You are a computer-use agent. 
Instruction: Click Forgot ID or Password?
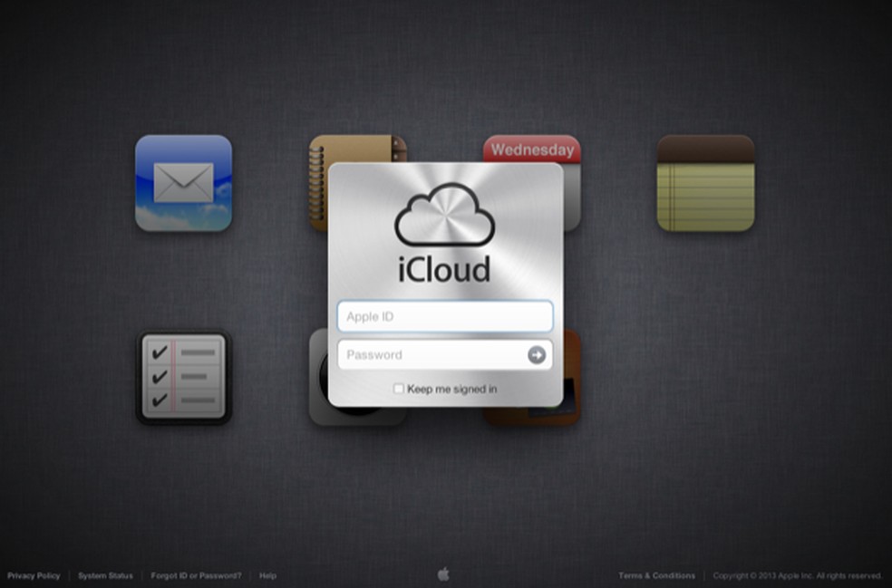pos(195,575)
